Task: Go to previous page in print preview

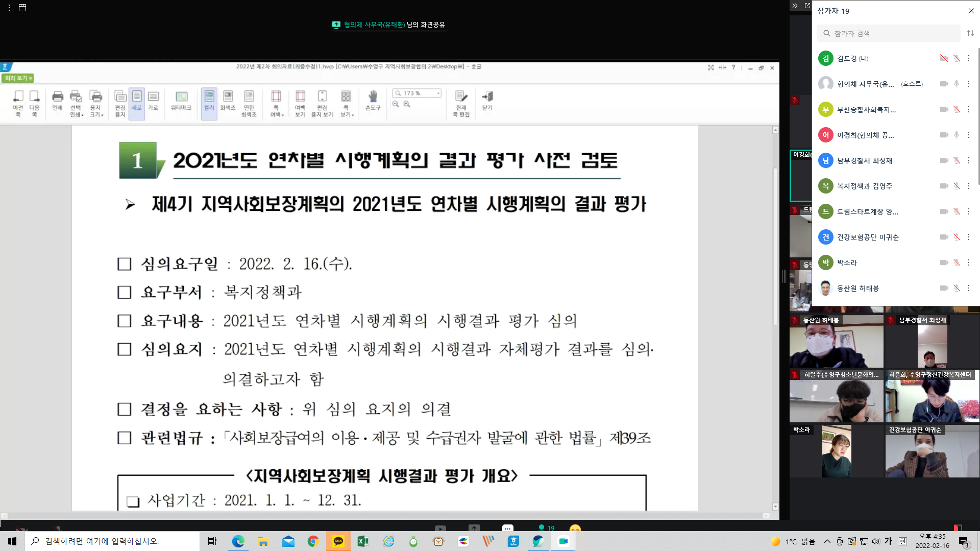Action: [x=18, y=104]
